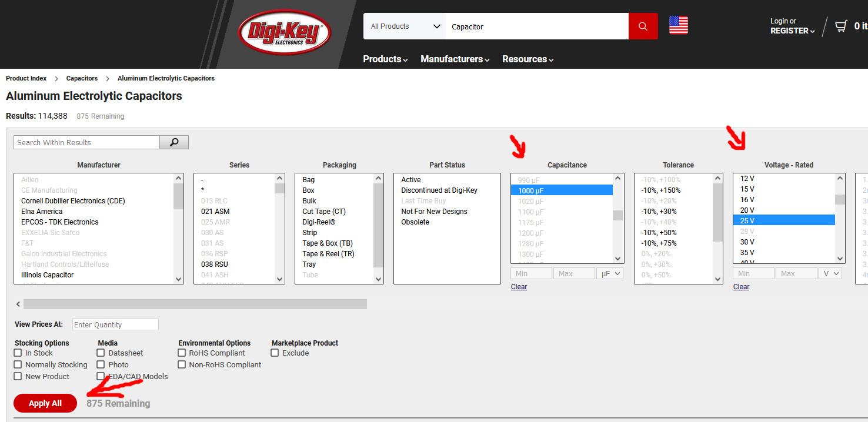
Task: Open the All Products category dropdown
Action: point(405,26)
